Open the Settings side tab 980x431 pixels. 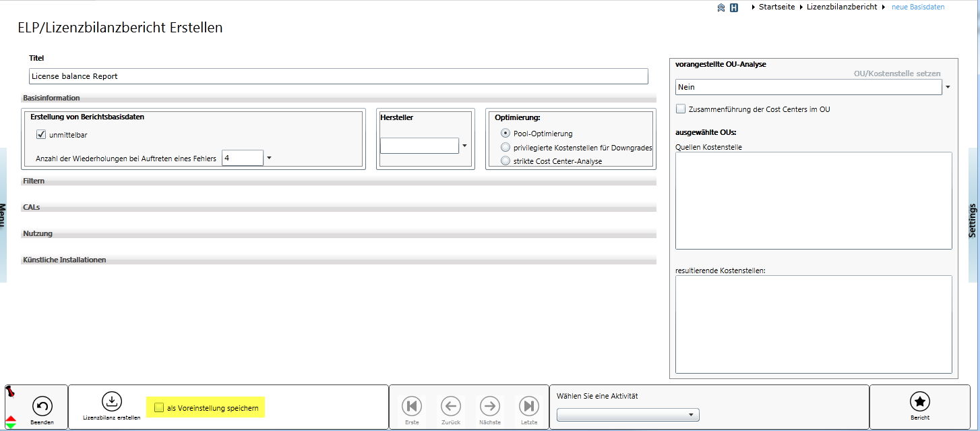coord(973,219)
